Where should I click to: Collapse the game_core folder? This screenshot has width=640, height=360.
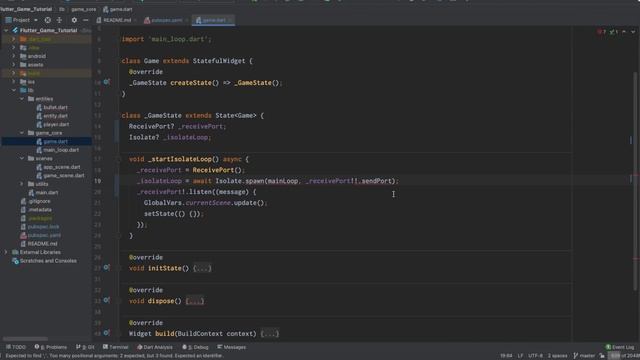pos(22,133)
